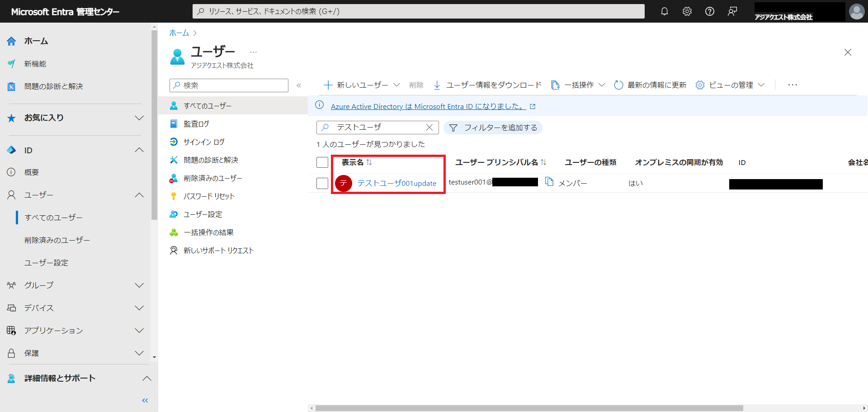The width and height of the screenshot is (868, 412).
Task: Select 削除済みのユーザー in left navigation tree
Action: (57, 240)
